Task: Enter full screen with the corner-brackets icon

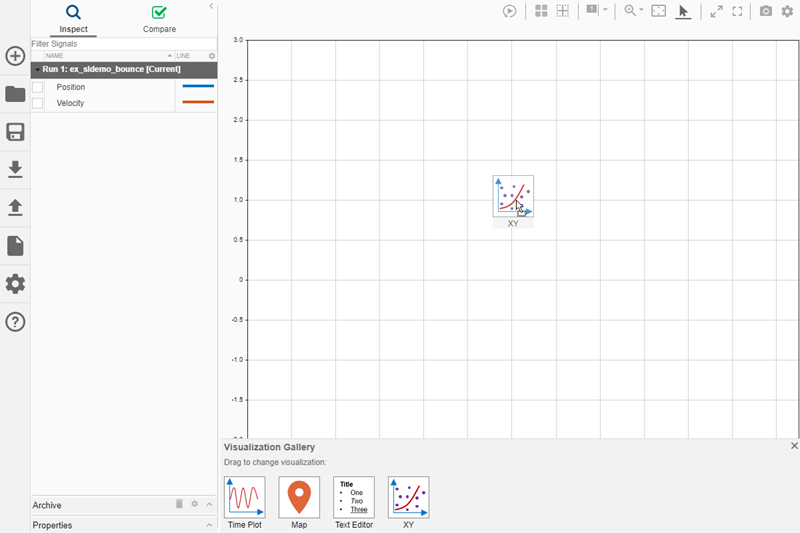Action: tap(737, 11)
